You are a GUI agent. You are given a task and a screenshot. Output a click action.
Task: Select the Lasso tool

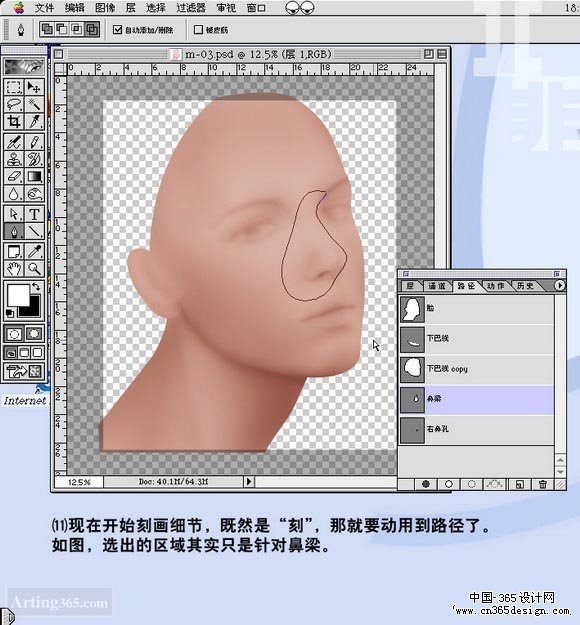(14, 104)
